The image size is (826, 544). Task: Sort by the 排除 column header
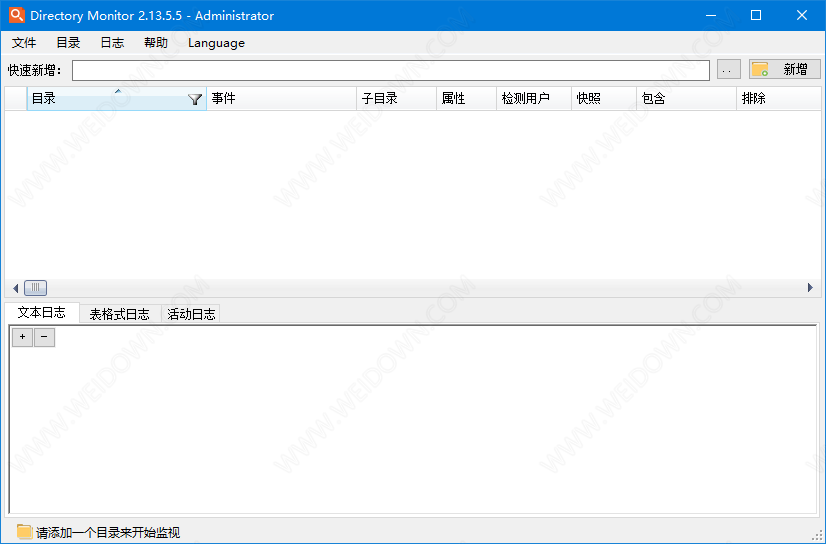click(779, 98)
